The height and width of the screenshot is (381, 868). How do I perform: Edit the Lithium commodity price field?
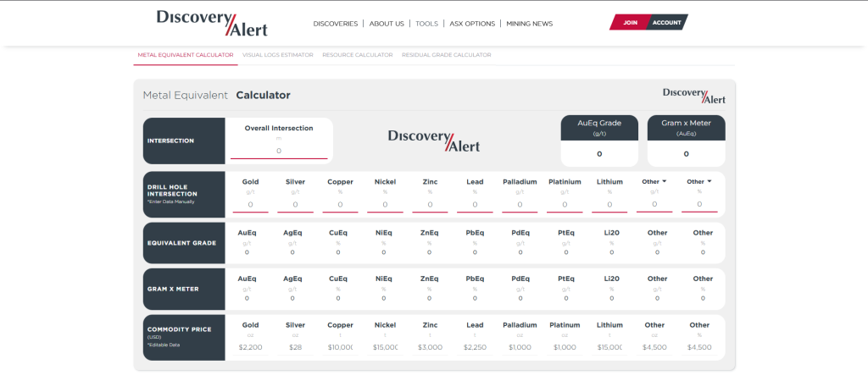tap(609, 348)
